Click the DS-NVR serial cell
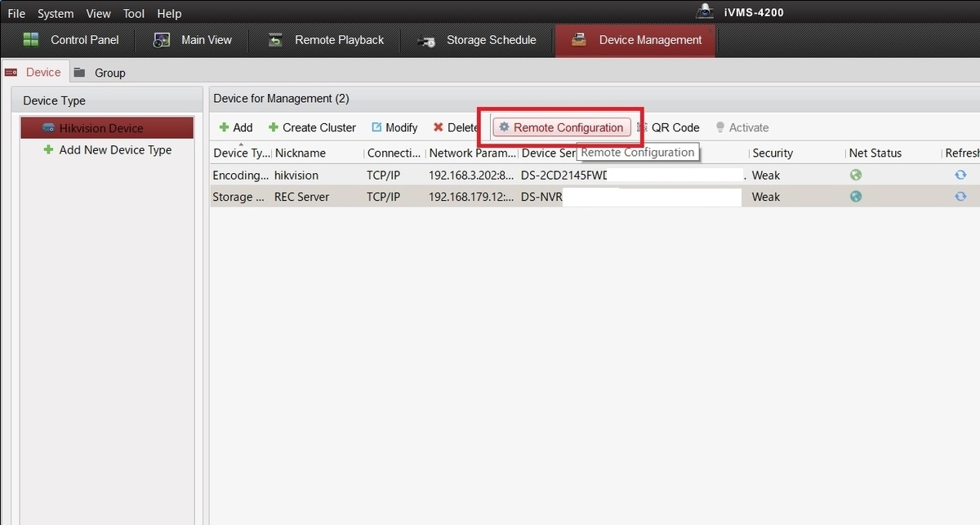This screenshot has height=525, width=980. pos(542,197)
